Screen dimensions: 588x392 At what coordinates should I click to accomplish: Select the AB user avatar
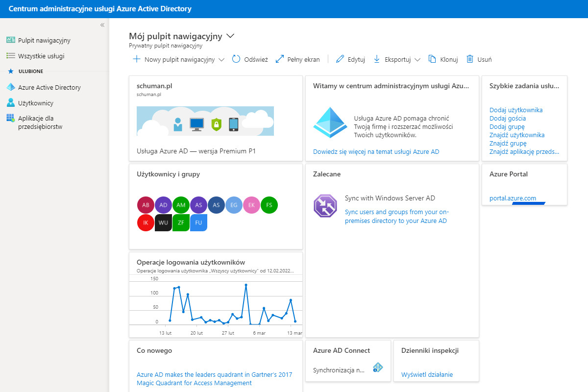146,205
